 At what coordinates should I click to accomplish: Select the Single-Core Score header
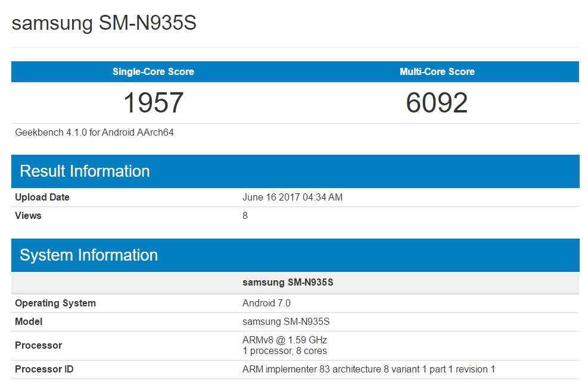click(x=153, y=71)
